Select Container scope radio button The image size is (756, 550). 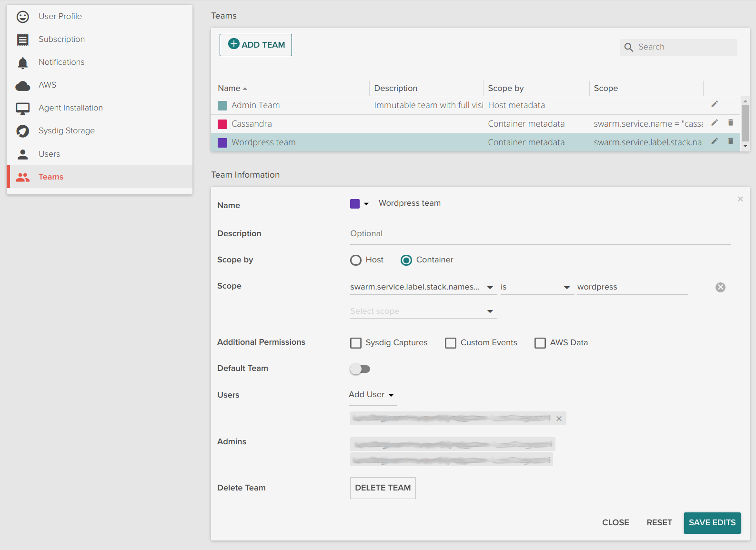(406, 260)
